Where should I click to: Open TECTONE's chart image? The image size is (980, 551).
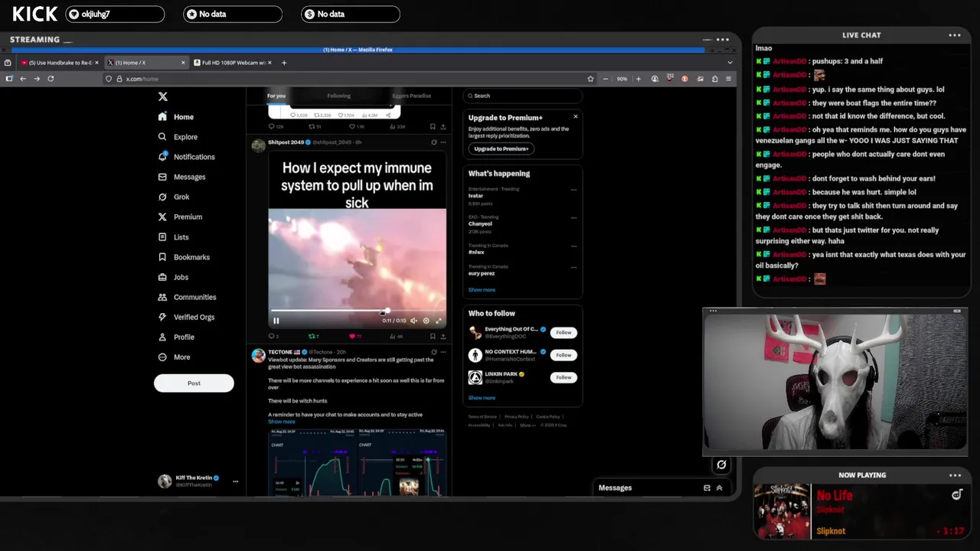357,462
